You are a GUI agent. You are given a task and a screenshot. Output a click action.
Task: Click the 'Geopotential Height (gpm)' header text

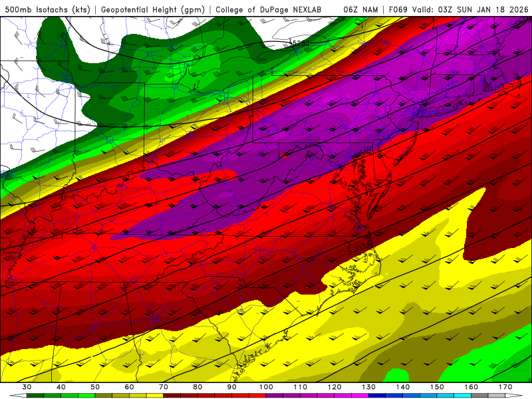click(x=153, y=9)
